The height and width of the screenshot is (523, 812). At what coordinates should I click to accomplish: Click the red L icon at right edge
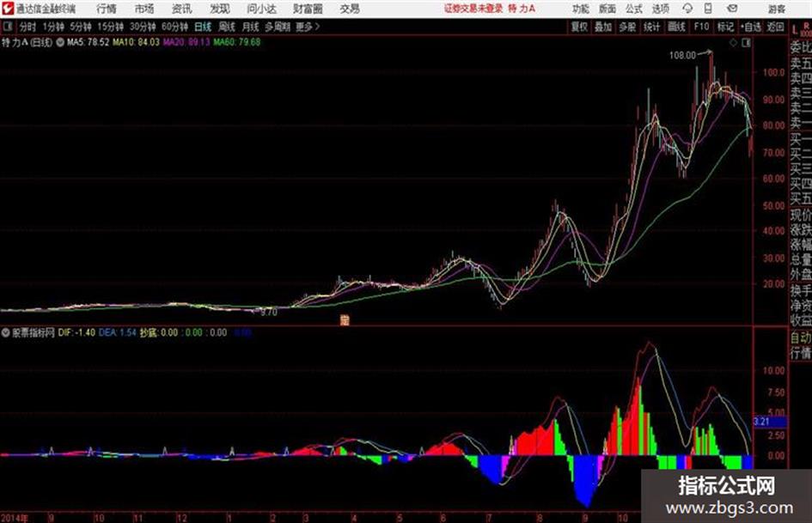tap(796, 29)
